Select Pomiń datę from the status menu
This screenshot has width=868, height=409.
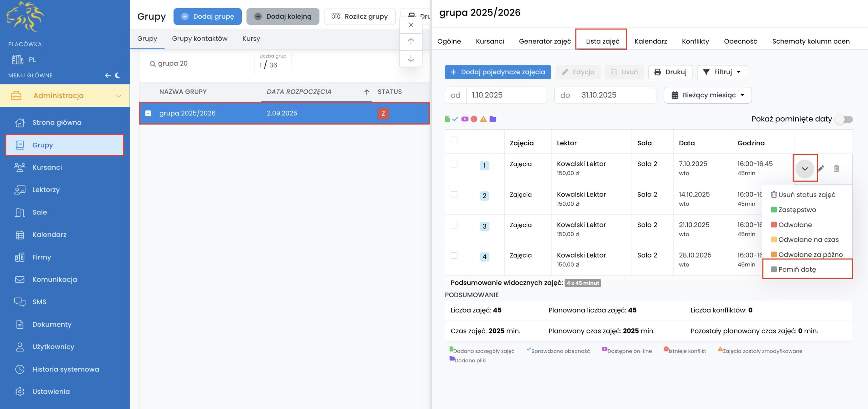(x=797, y=269)
